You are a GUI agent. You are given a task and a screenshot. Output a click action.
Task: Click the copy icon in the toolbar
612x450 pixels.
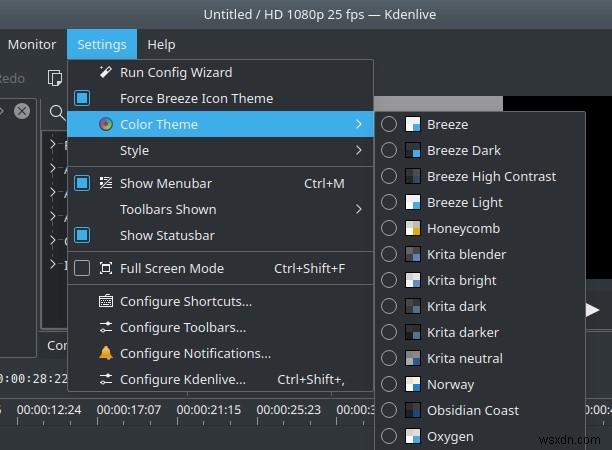(55, 78)
